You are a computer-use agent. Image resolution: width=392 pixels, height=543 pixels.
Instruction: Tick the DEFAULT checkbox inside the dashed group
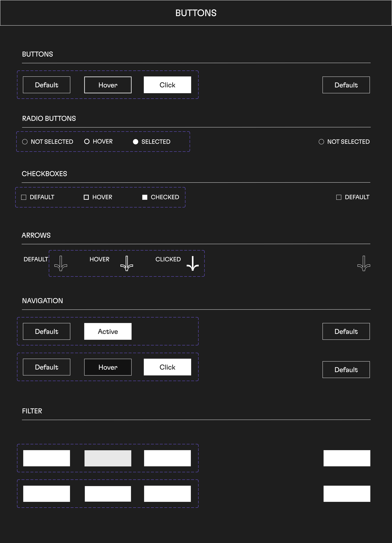tap(24, 197)
